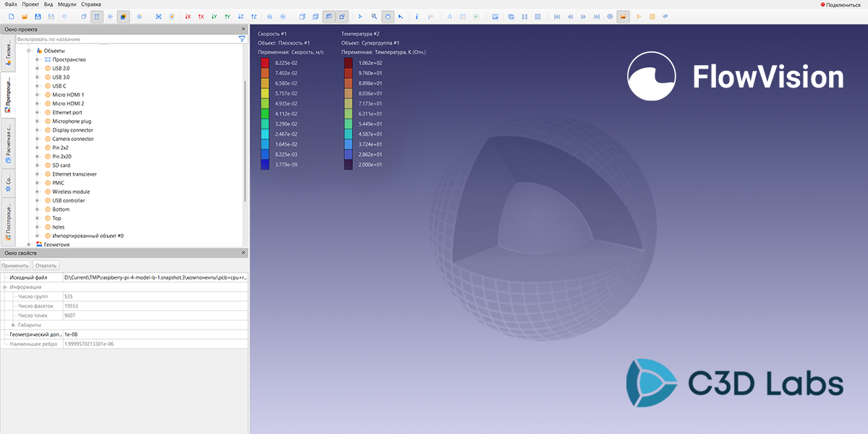Viewport: 868px width, 434px height.
Task: Click the Фильтровать по названию filter field
Action: (x=127, y=39)
